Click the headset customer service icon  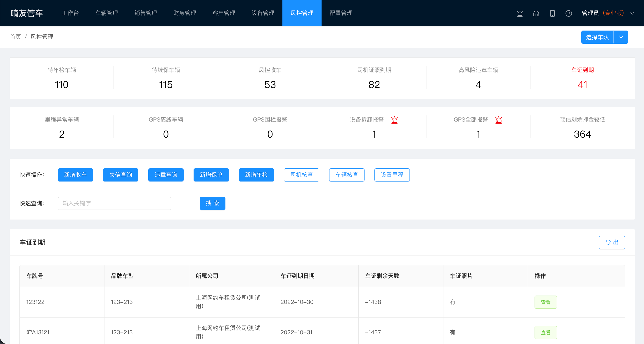pos(536,13)
